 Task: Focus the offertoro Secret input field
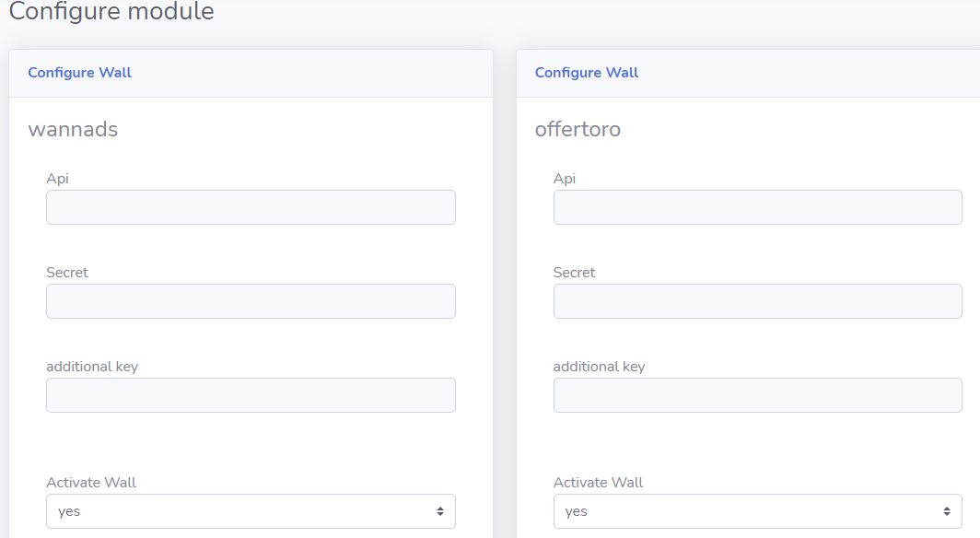click(x=757, y=301)
